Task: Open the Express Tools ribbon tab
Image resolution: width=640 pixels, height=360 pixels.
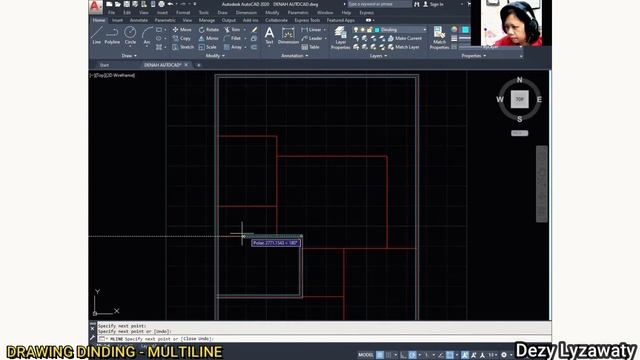Action: 307,20
